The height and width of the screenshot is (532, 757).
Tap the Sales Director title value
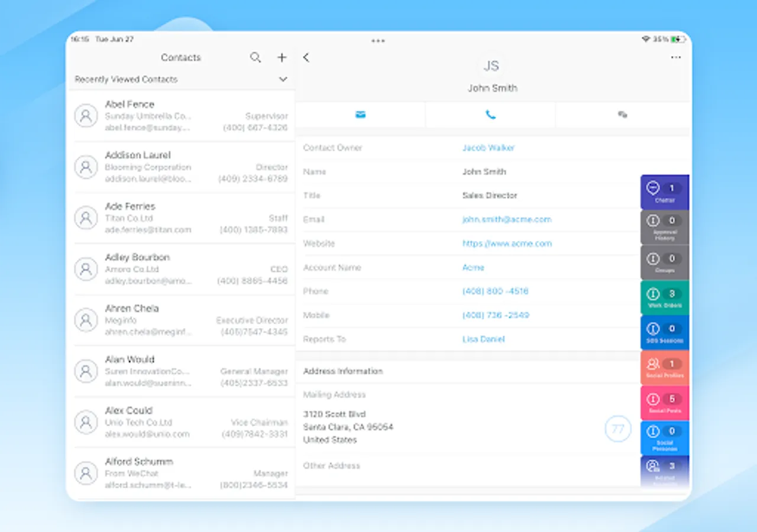(490, 196)
